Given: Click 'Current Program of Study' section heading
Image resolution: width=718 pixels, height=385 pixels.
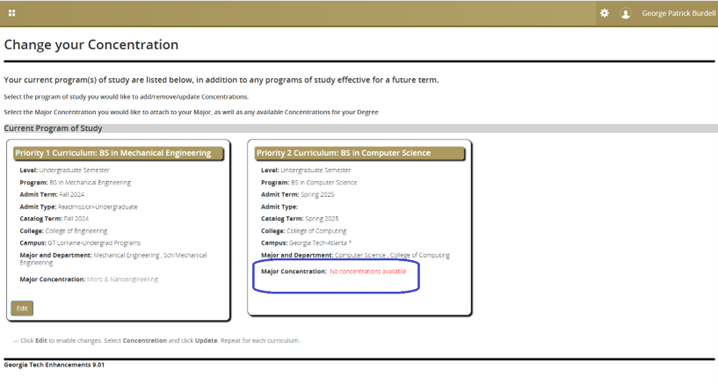Looking at the screenshot, I should point(53,128).
